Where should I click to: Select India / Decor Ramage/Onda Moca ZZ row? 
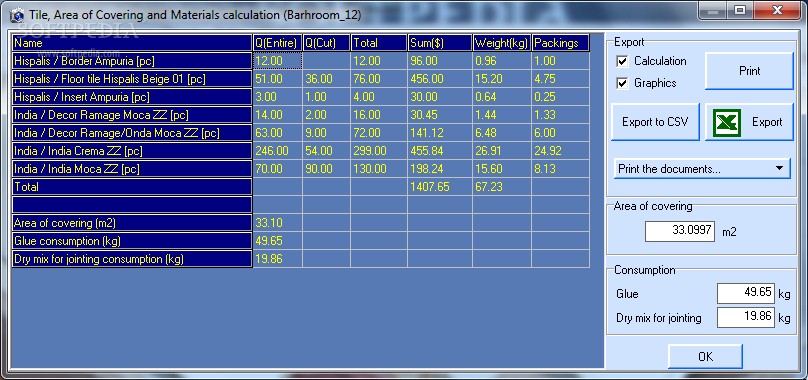point(132,133)
